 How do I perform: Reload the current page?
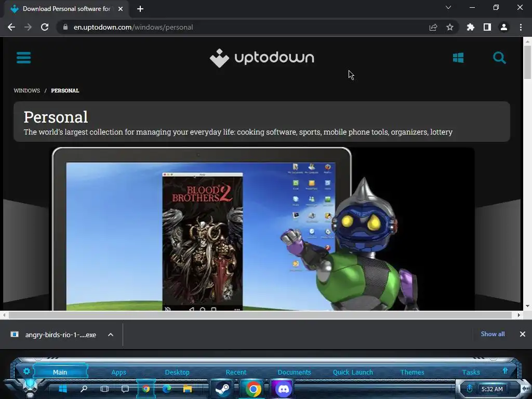(x=45, y=27)
